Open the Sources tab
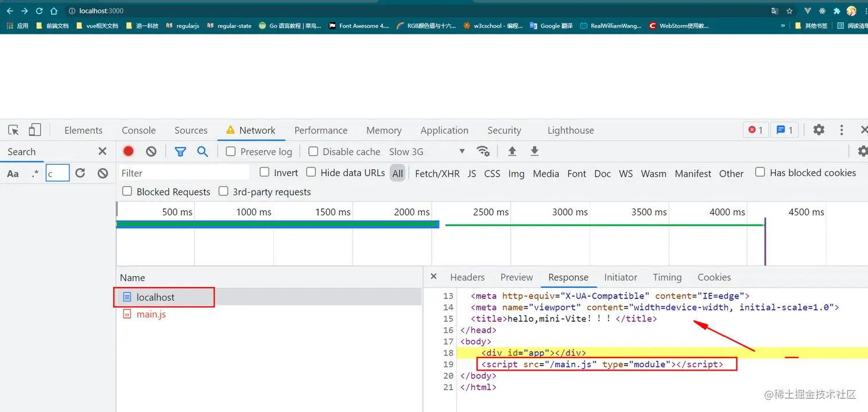This screenshot has width=868, height=412. [x=191, y=130]
